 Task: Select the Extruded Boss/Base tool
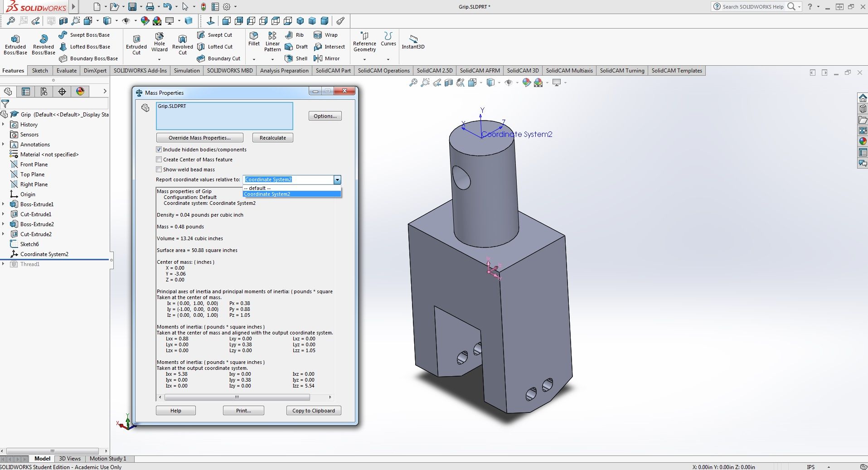click(x=15, y=44)
